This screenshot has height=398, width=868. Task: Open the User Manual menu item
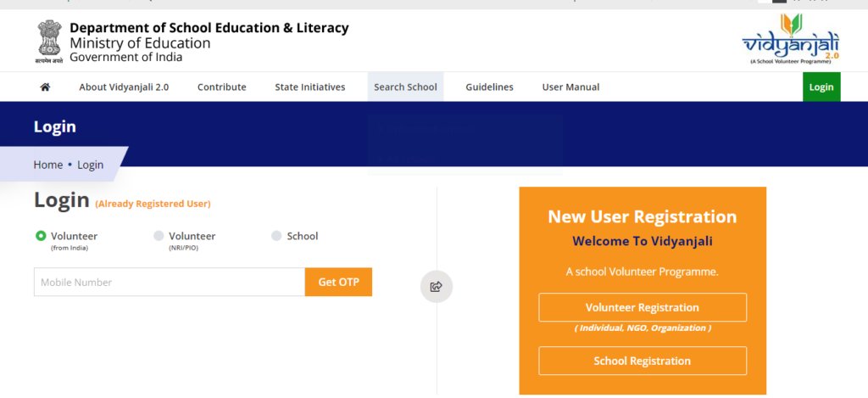pos(570,87)
